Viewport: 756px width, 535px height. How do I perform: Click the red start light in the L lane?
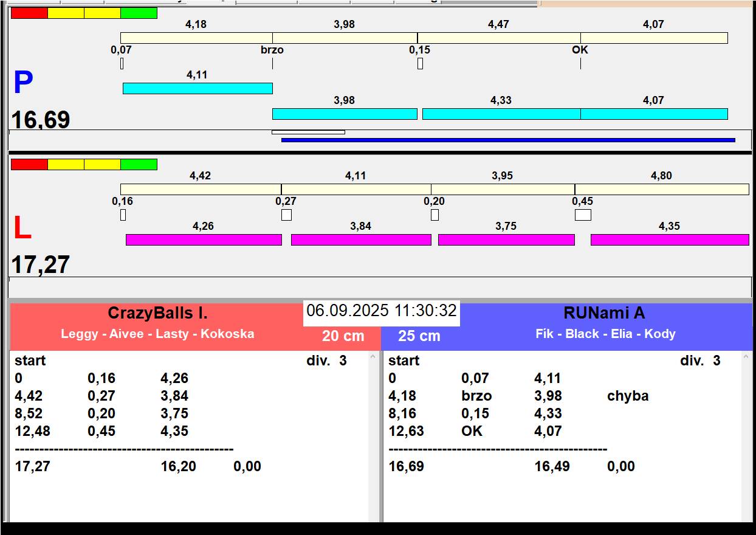[29, 165]
